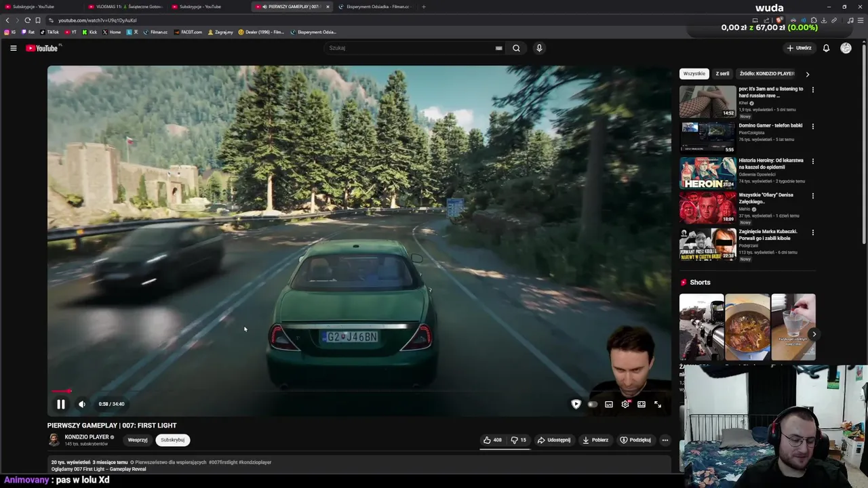The image size is (868, 488).
Task: Show next Shorts with the arrow
Action: (x=814, y=334)
